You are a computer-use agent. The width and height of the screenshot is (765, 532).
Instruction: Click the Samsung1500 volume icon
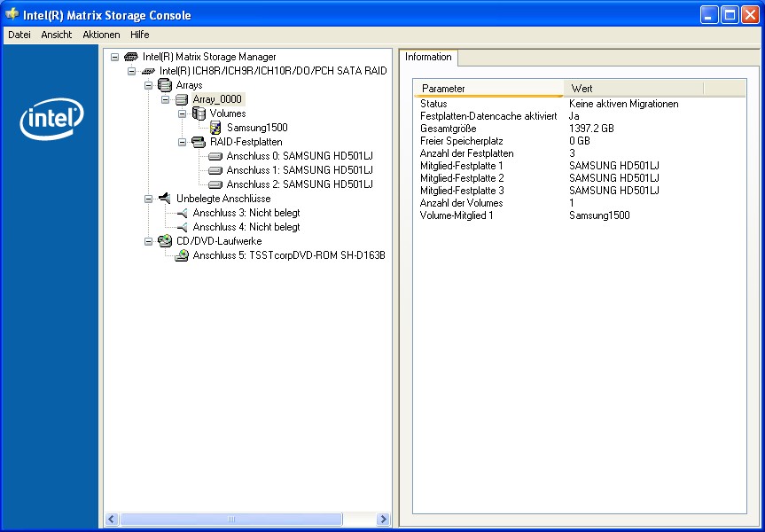[x=215, y=128]
